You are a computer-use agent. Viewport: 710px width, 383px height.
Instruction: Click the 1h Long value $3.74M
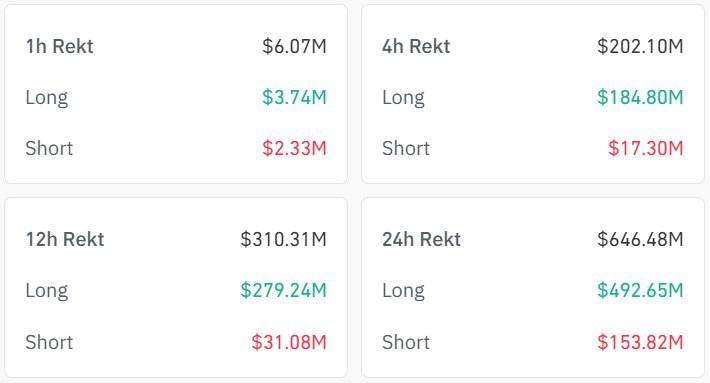click(294, 97)
